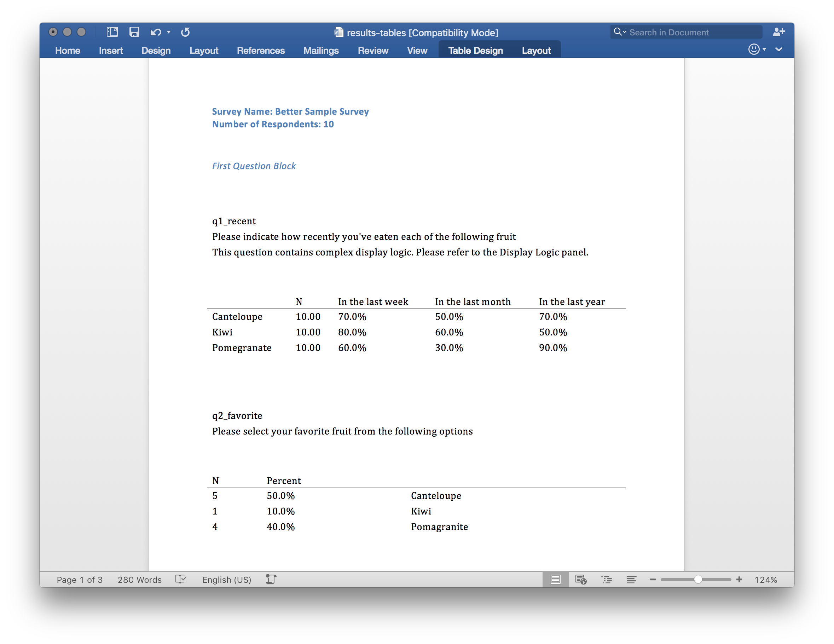The height and width of the screenshot is (644, 834).
Task: Collapse the ribbon with the chevron
Action: pos(779,50)
